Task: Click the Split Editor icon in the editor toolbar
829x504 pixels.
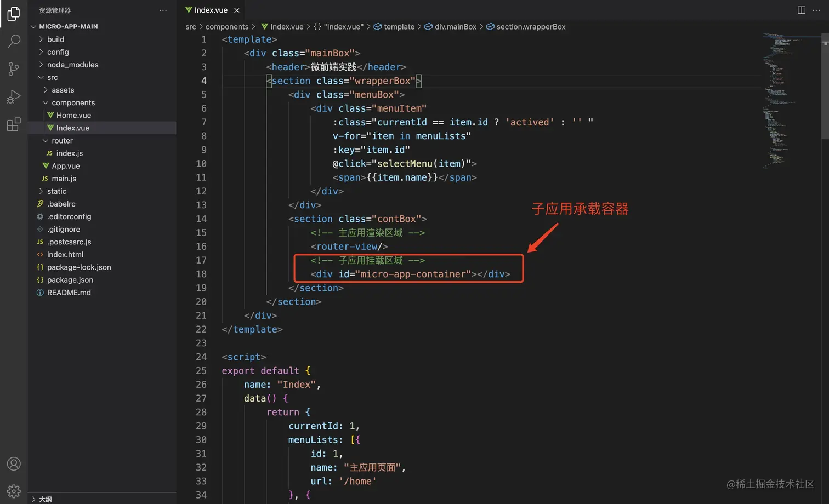Action: [x=802, y=10]
